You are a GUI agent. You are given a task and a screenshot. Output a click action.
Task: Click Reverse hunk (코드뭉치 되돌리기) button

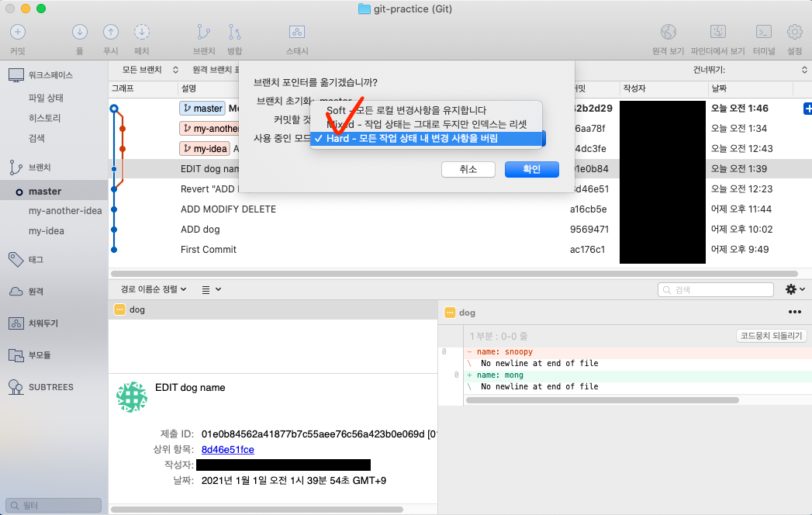click(771, 336)
